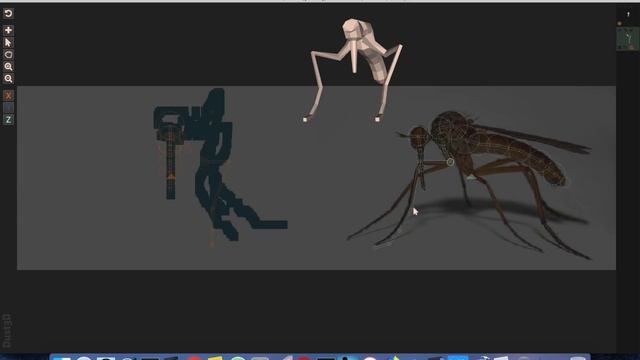
Task: Toggle the X axis button
Action: [8, 96]
